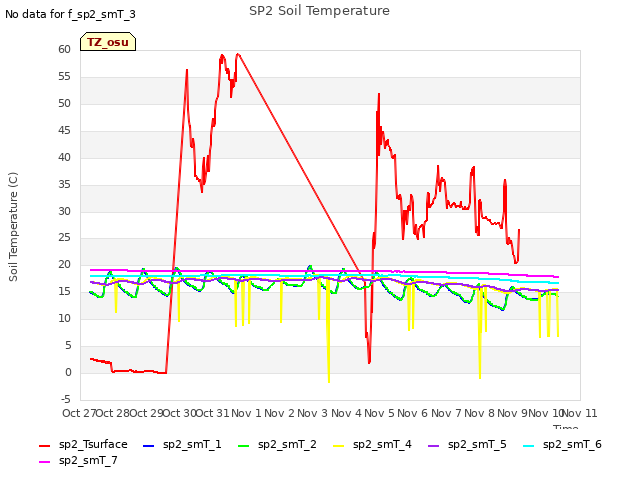Toggle sp2_smT_4 series in legend
640x480 pixels.
pyautogui.click(x=372, y=444)
